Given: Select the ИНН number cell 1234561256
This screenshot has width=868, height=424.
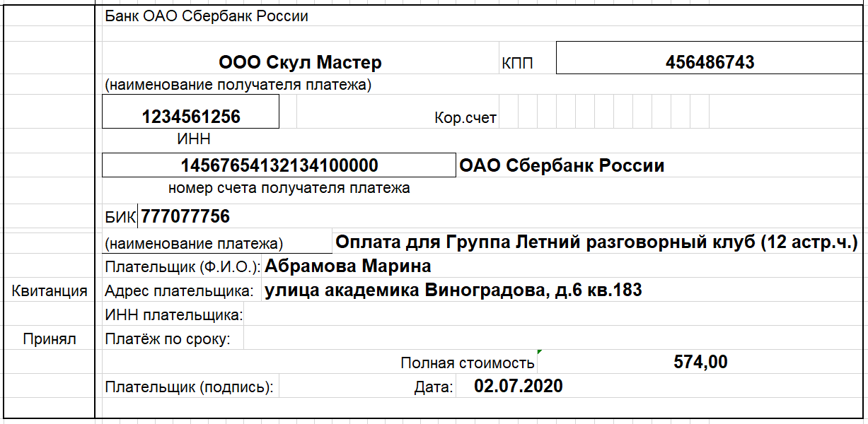Looking at the screenshot, I should click(x=191, y=117).
